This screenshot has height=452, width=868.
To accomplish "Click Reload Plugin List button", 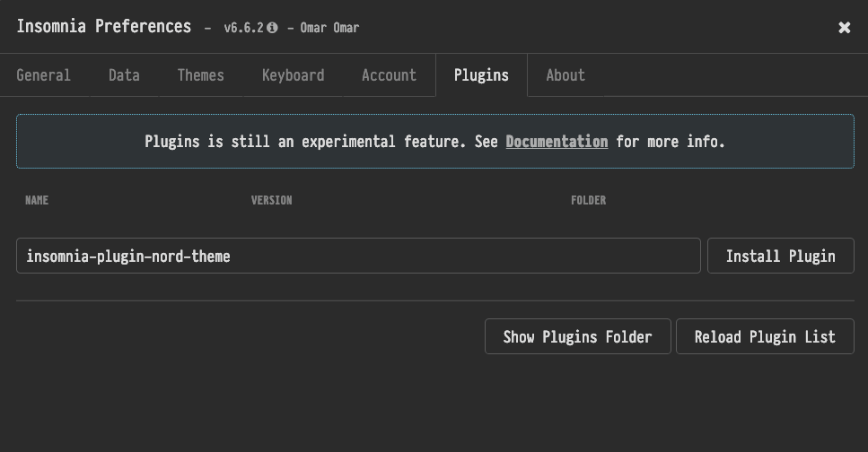I will [765, 336].
